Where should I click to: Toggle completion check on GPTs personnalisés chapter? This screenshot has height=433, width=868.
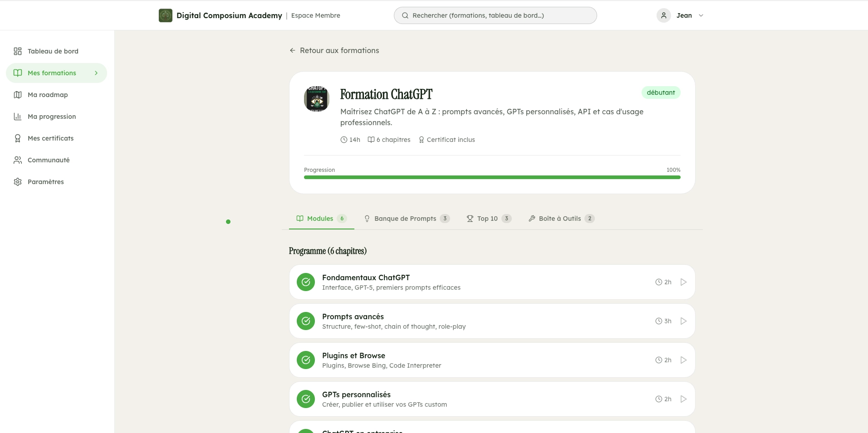coord(306,399)
